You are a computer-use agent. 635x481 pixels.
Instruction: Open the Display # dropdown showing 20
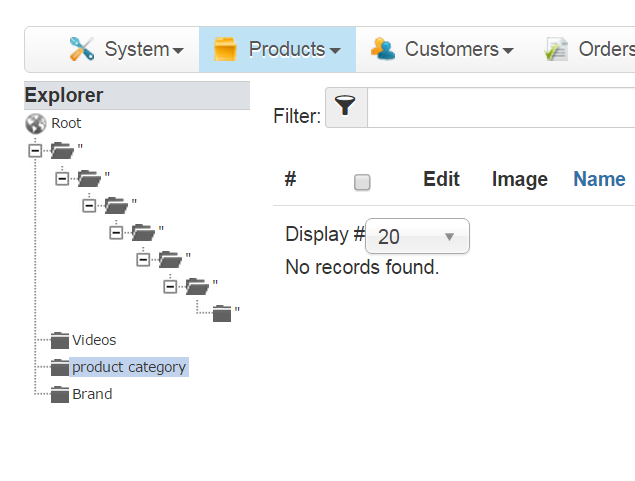coord(417,237)
